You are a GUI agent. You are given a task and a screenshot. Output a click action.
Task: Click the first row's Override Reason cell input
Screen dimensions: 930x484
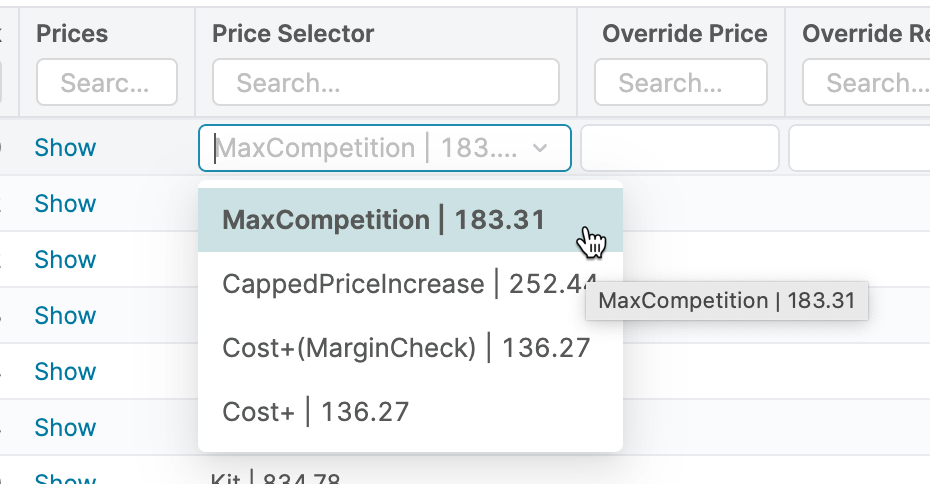click(858, 149)
